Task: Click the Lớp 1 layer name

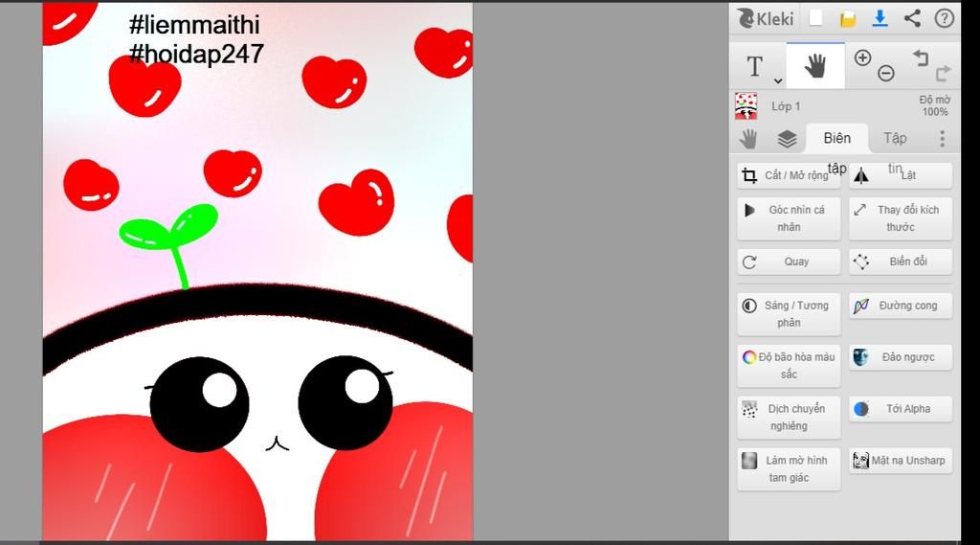Action: tap(786, 106)
